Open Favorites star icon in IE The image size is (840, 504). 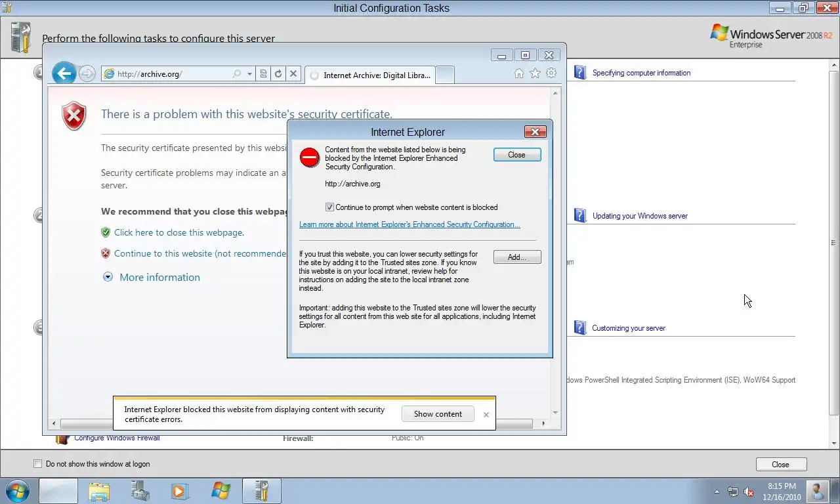[x=535, y=73]
